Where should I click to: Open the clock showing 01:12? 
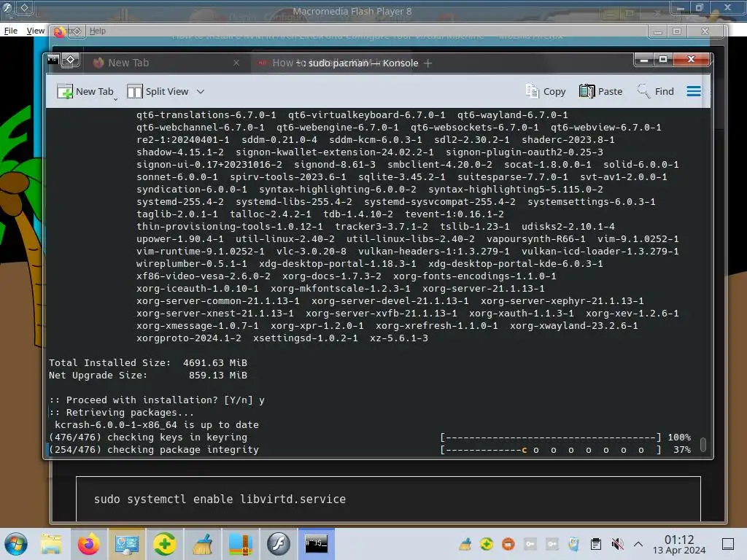coord(679,544)
